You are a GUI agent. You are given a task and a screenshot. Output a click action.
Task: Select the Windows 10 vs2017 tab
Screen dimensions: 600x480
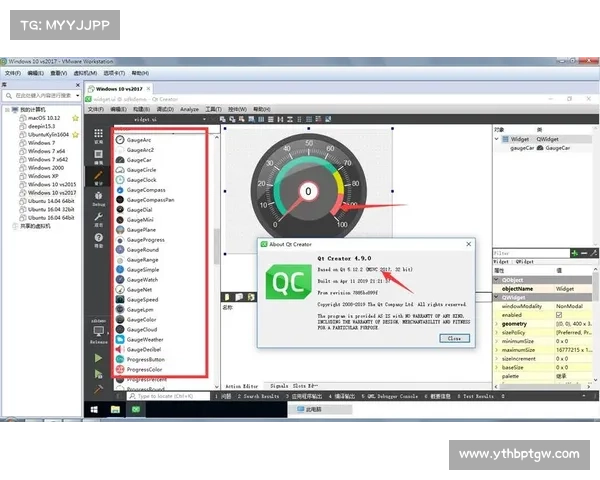pyautogui.click(x=119, y=89)
